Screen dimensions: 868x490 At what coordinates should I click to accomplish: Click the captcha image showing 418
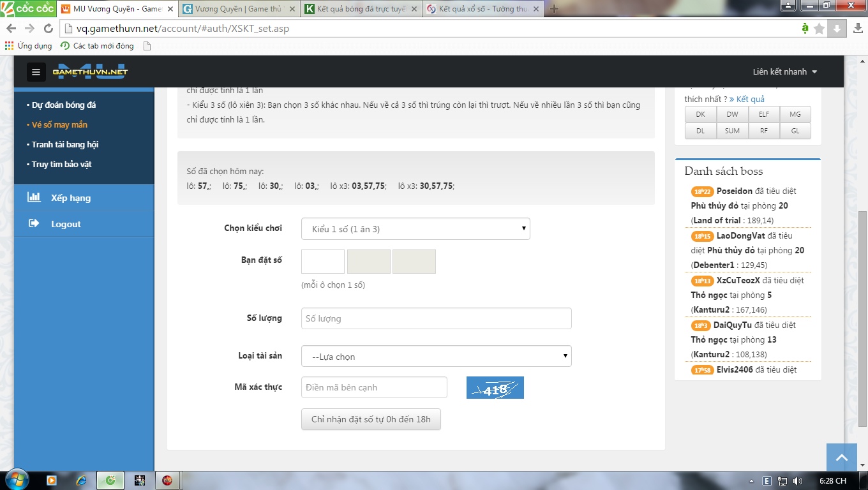tap(495, 388)
